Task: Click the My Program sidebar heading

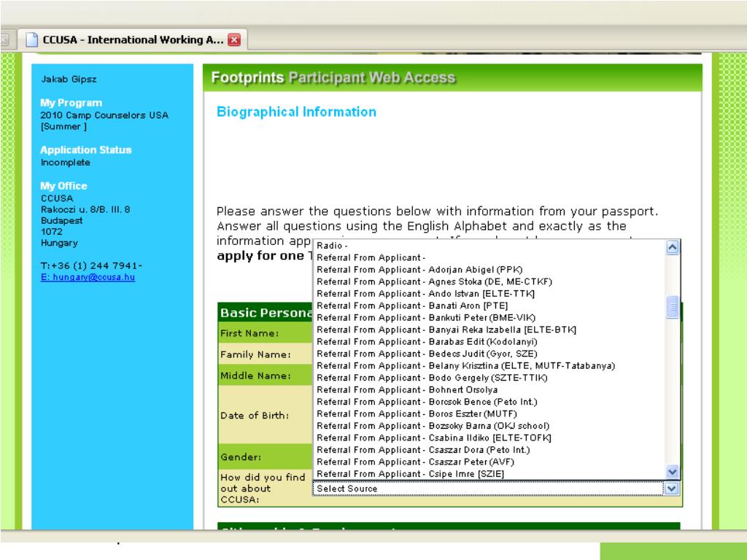Action: [x=71, y=103]
